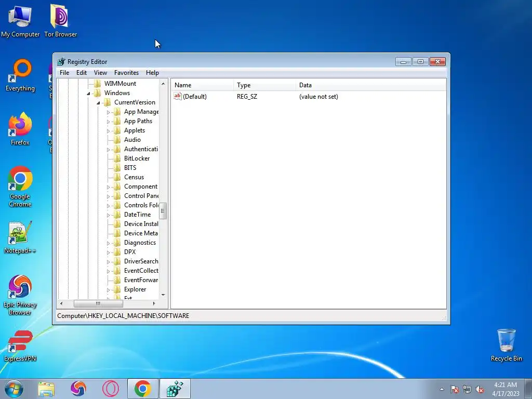Image resolution: width=532 pixels, height=399 pixels.
Task: Open Windows Explorer from the taskbar
Action: (x=46, y=389)
